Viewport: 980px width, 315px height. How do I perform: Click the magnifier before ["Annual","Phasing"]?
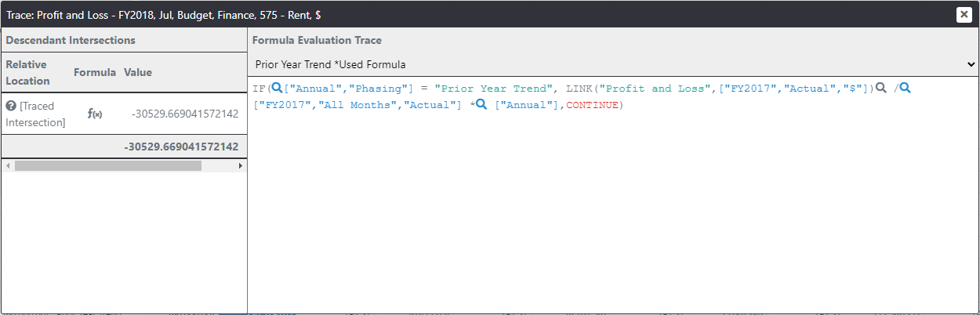coord(277,89)
